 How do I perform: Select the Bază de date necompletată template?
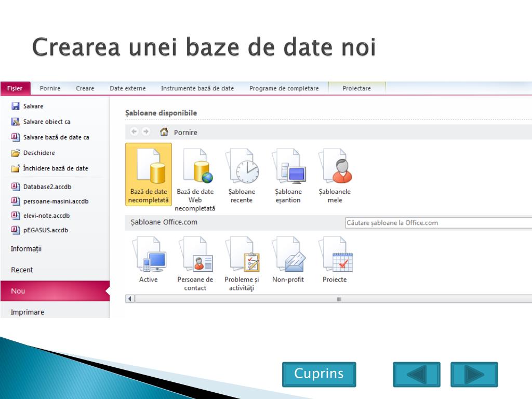[149, 175]
